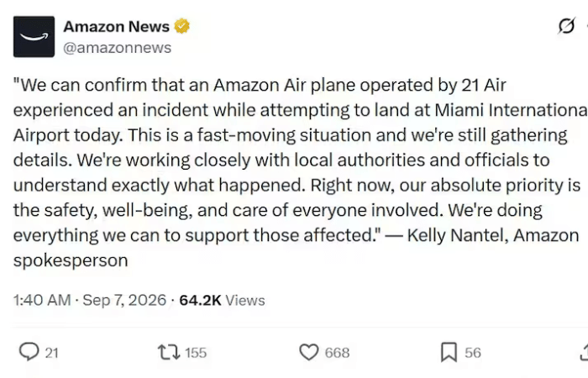The height and width of the screenshot is (378, 588).
Task: Click the Grok explain icon
Action: [566, 26]
